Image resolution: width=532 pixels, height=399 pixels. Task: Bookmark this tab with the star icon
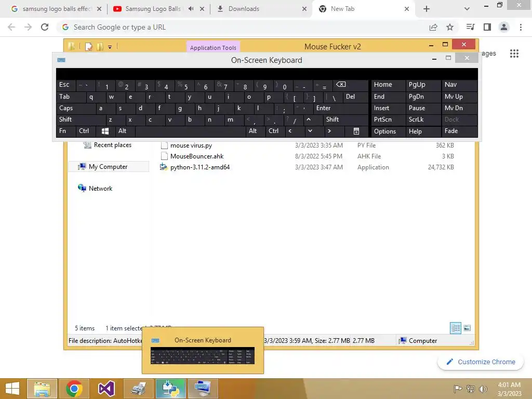tap(450, 27)
